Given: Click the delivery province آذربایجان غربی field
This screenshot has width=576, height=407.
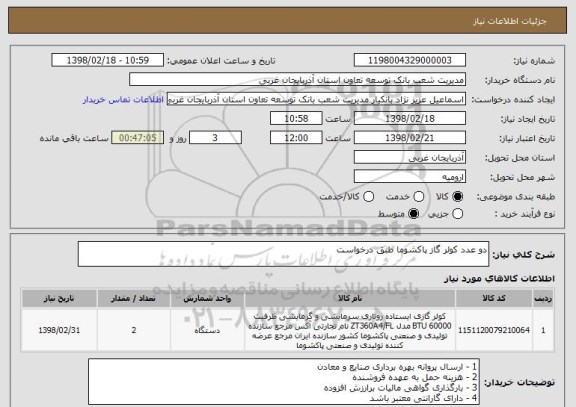Looking at the screenshot, I should point(410,158).
